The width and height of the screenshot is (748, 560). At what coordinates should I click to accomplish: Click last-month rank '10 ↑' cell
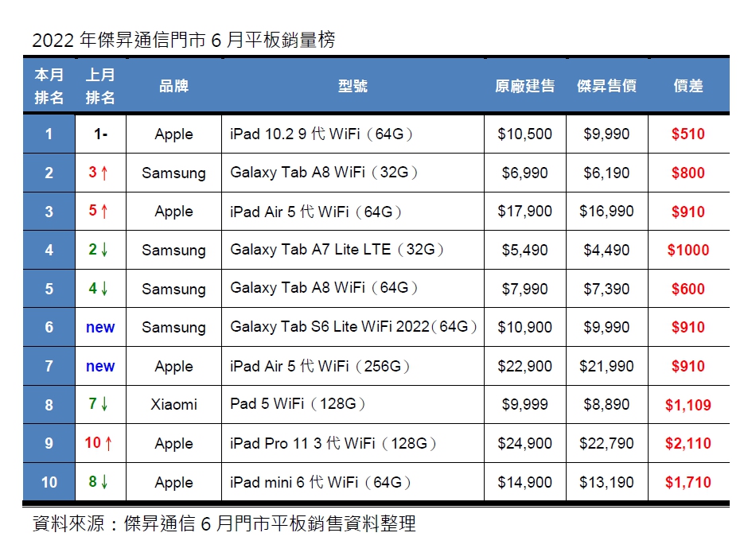(x=100, y=443)
